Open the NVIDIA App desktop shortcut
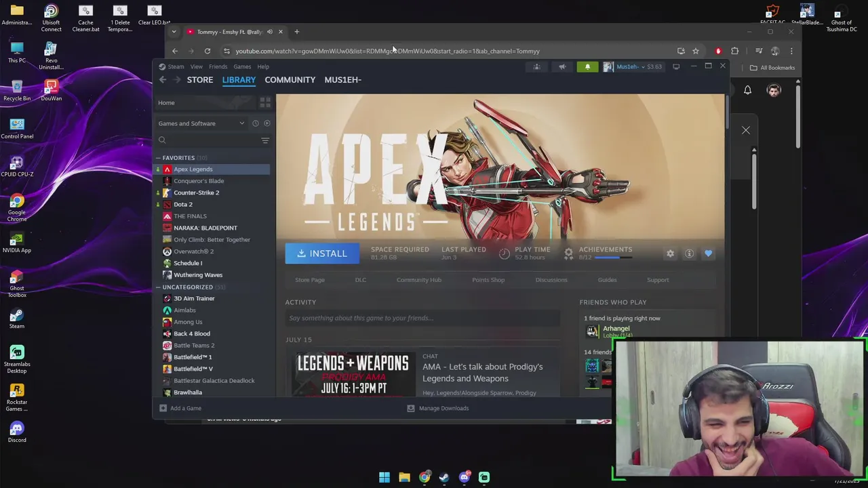The height and width of the screenshot is (488, 868). pos(17,242)
